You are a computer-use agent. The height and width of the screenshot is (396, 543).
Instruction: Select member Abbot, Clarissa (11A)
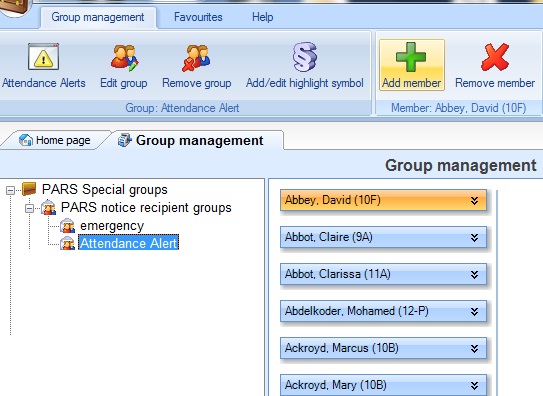(x=383, y=274)
